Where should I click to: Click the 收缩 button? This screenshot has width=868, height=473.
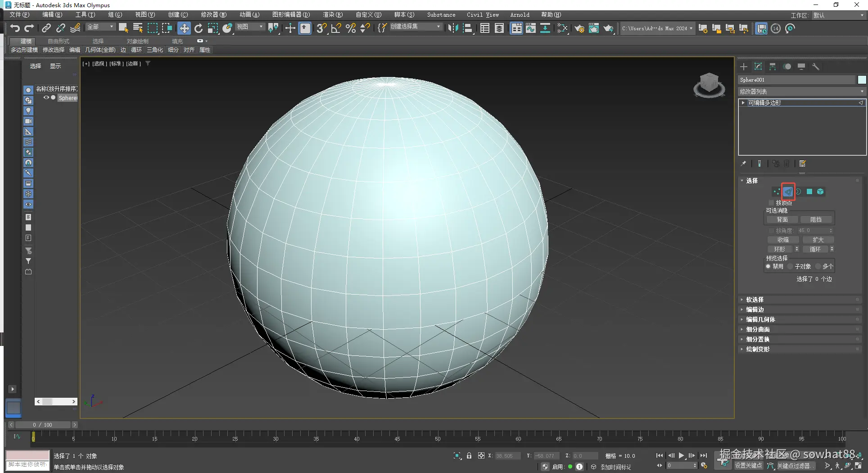(783, 240)
